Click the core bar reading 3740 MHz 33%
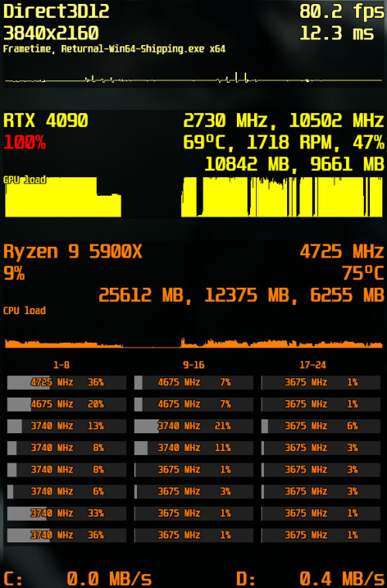The width and height of the screenshot is (387, 588). [67, 513]
